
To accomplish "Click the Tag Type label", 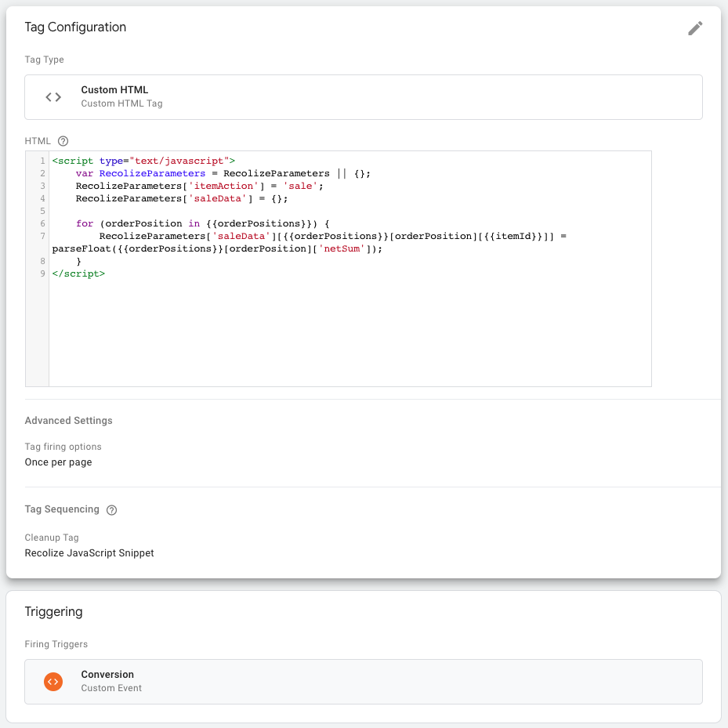I will click(x=44, y=60).
